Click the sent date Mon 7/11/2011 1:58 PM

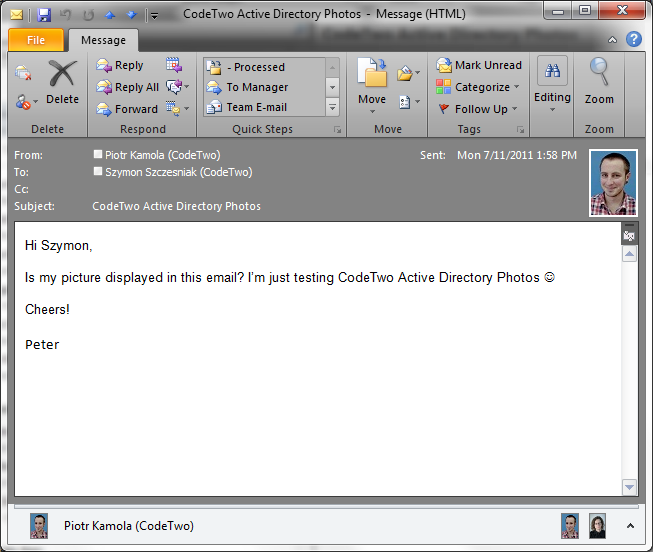517,155
